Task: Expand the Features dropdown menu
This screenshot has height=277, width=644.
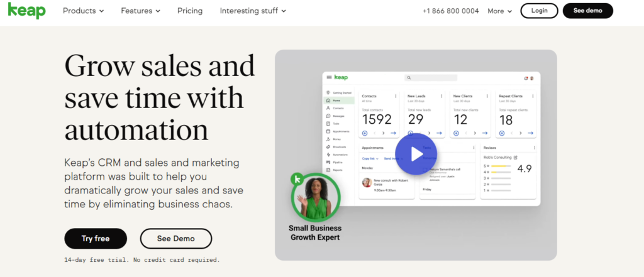Action: [140, 11]
